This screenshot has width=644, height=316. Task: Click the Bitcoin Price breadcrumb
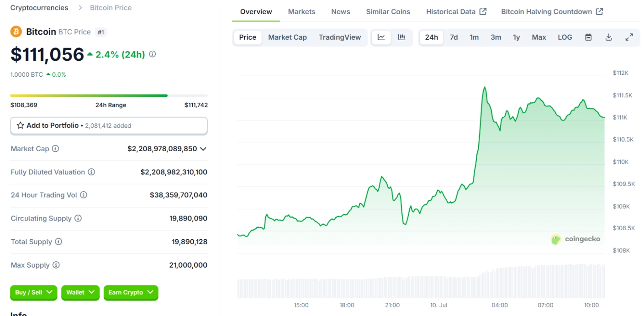tap(111, 8)
